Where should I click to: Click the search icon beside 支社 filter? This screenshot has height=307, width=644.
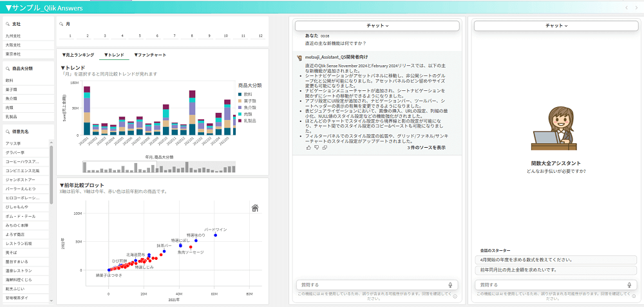6,24
